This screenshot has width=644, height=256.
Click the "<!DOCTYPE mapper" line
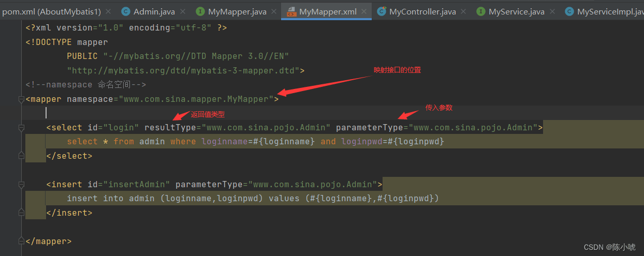[x=67, y=42]
